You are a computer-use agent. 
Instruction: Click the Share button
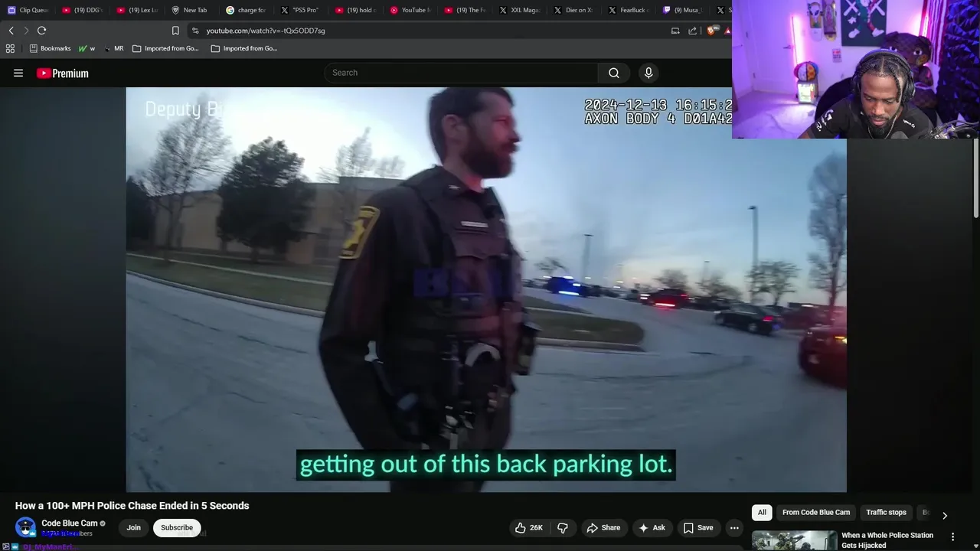point(603,528)
